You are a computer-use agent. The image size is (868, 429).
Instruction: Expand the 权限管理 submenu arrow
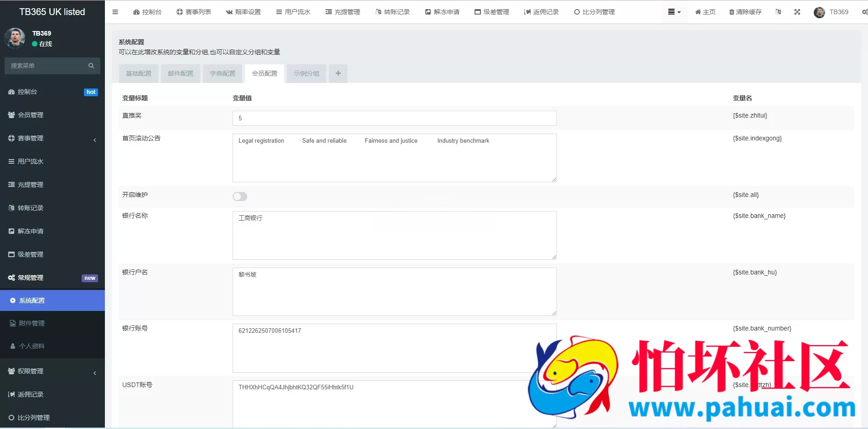95,373
